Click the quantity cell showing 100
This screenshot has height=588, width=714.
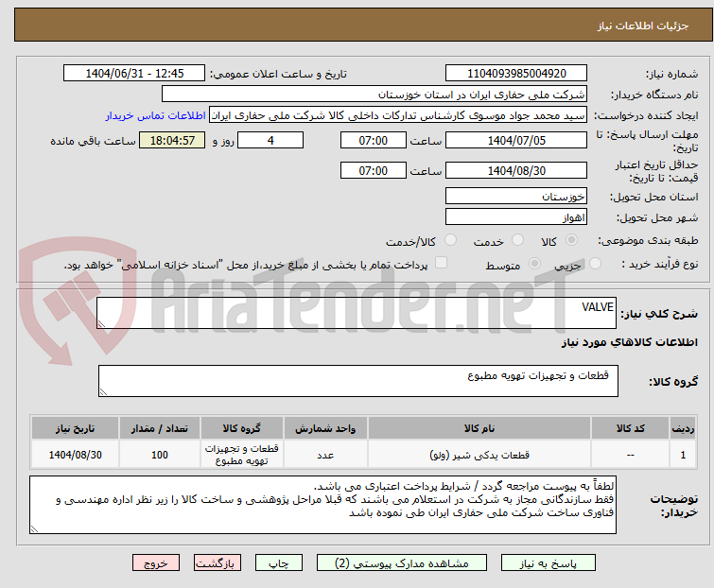coord(160,455)
